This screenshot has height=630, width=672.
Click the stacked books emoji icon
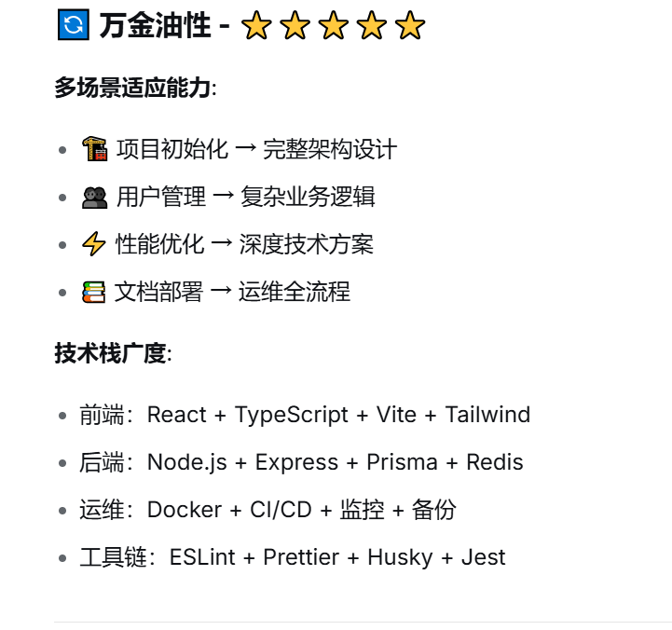tap(94, 293)
